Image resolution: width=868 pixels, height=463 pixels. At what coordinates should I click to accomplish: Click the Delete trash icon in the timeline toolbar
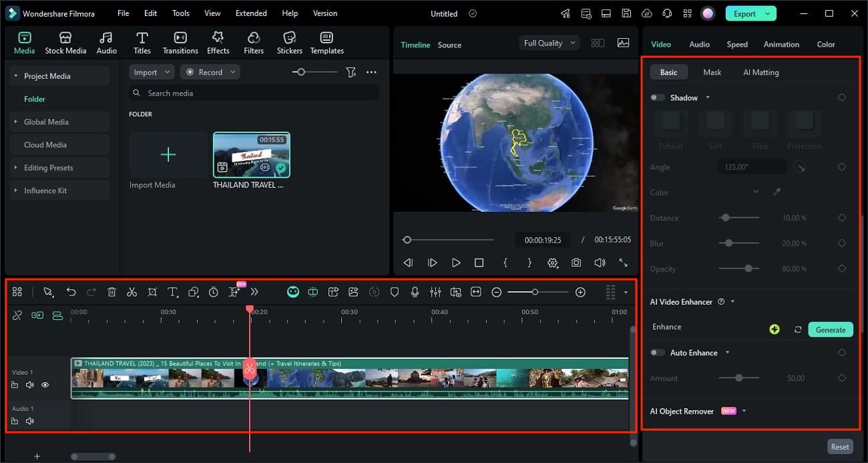[x=112, y=292]
